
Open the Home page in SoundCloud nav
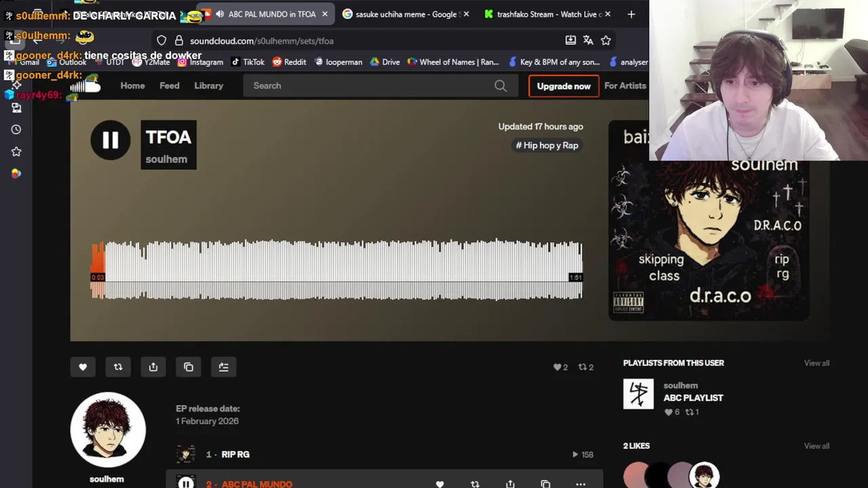click(132, 85)
